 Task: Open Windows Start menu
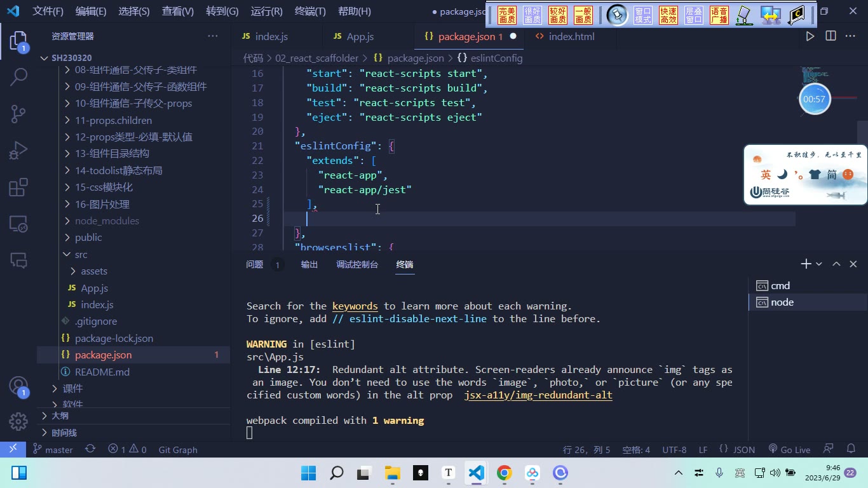[308, 473]
